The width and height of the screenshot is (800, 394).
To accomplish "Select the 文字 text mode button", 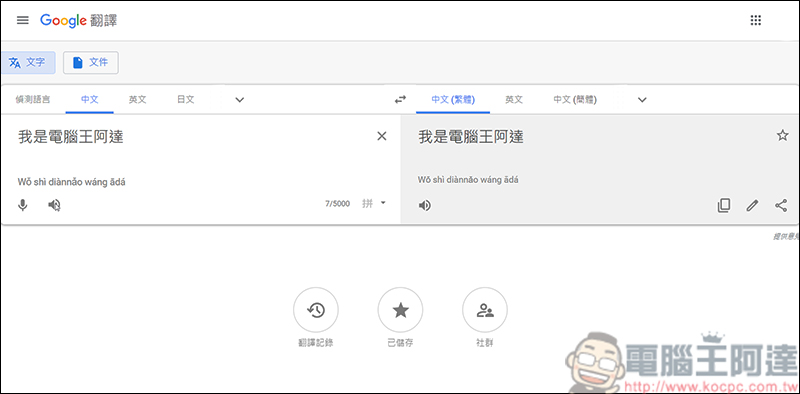I will pos(28,63).
